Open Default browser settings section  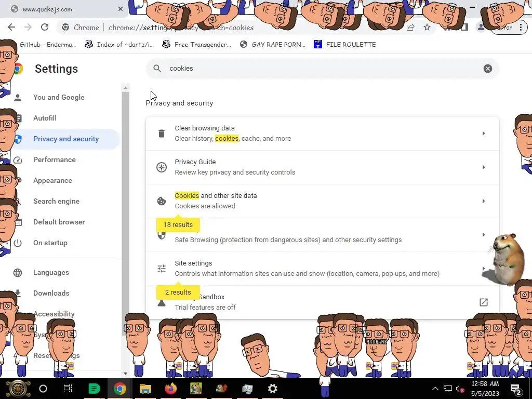coord(59,222)
